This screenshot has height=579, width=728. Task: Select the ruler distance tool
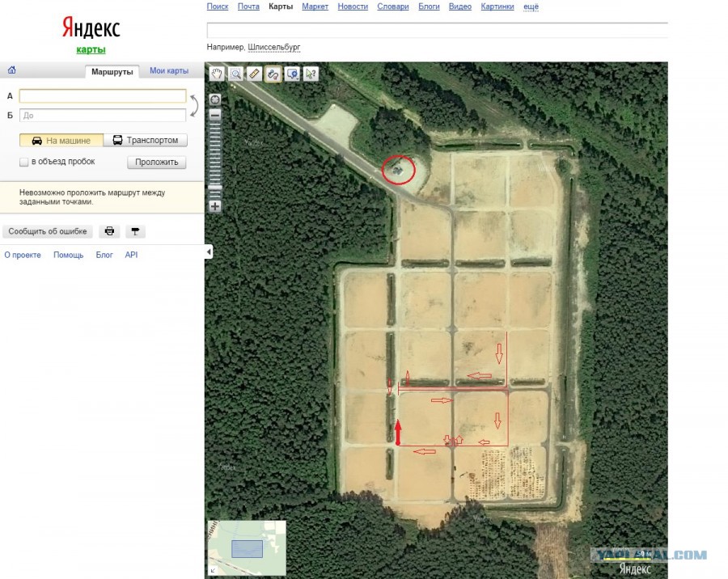click(x=254, y=74)
